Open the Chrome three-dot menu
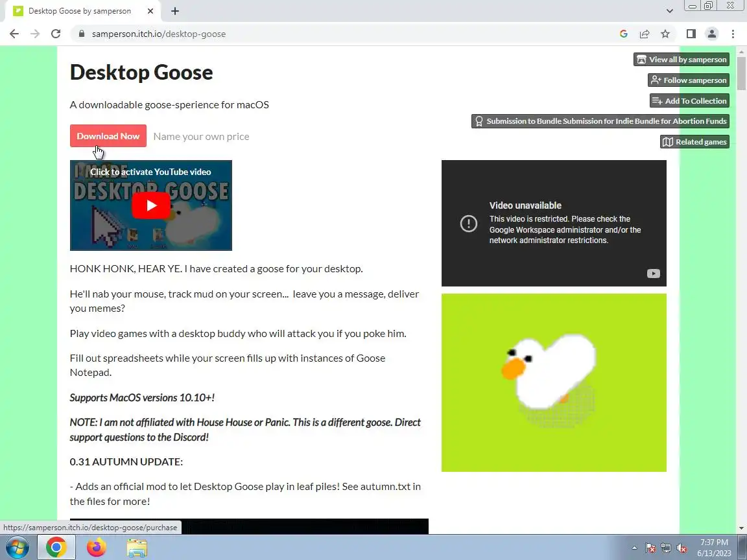The height and width of the screenshot is (560, 747). tap(733, 34)
